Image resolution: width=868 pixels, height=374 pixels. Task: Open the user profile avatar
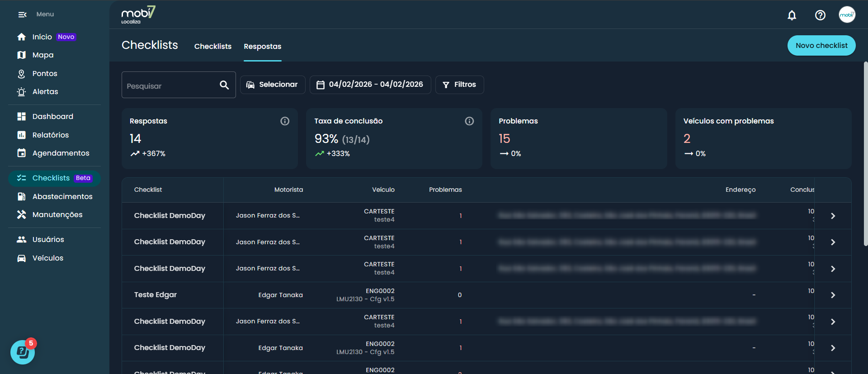point(847,15)
